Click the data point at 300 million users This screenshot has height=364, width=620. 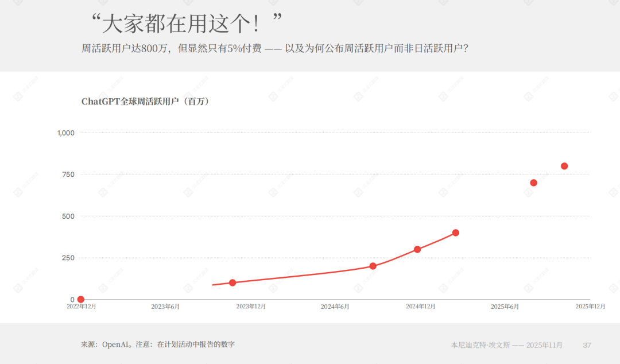pos(417,249)
